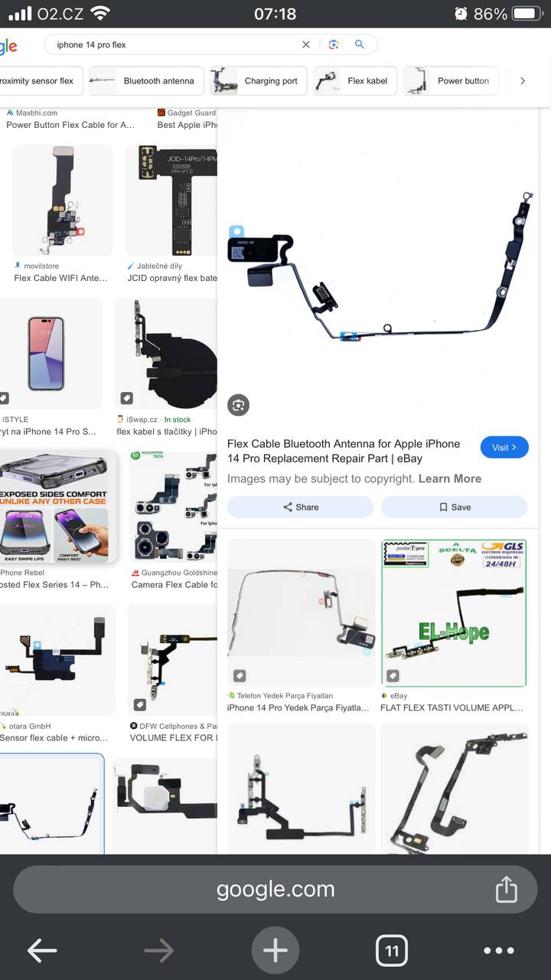Select the Charging port filter chip
The image size is (551, 980).
[259, 80]
